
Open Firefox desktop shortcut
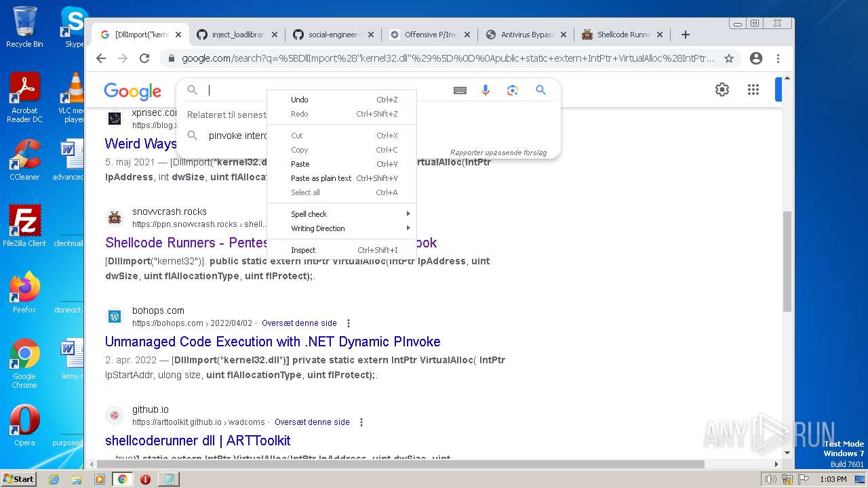coord(24,293)
